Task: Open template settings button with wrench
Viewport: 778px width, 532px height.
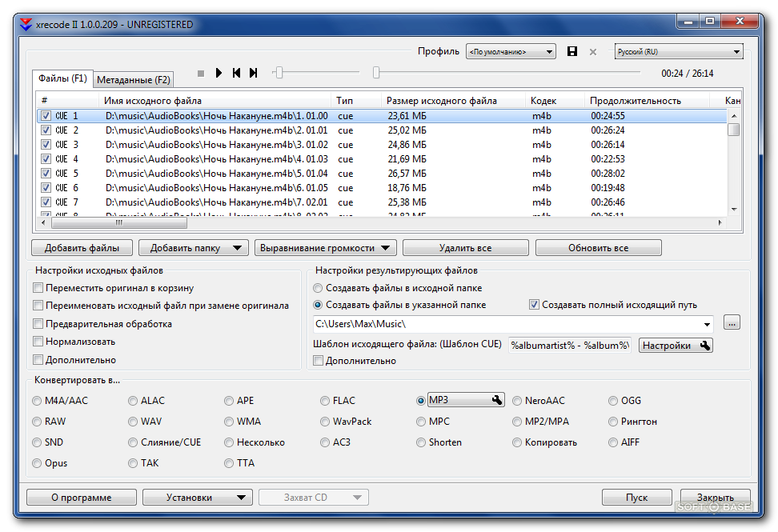Action: pos(676,346)
